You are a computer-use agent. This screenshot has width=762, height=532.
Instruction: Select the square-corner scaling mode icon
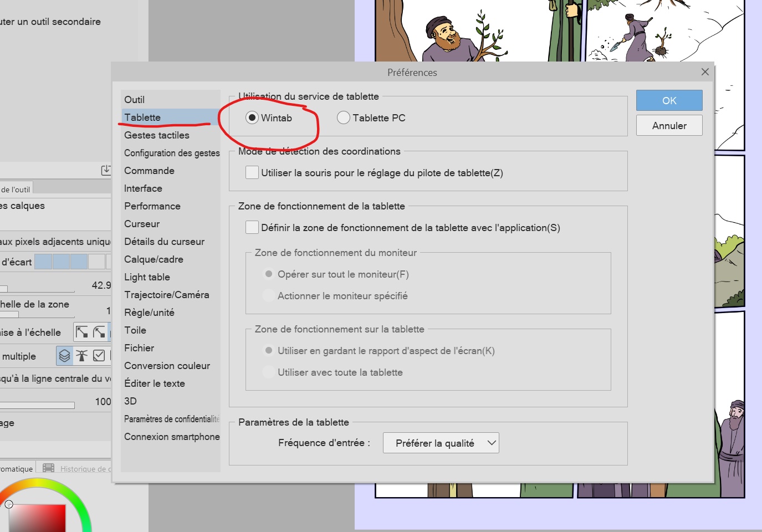pos(82,332)
